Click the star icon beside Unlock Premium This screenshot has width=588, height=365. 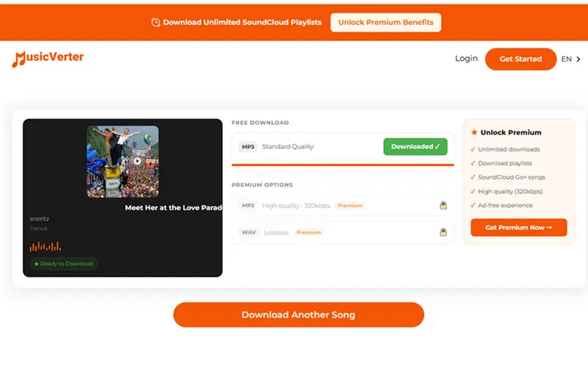point(474,132)
